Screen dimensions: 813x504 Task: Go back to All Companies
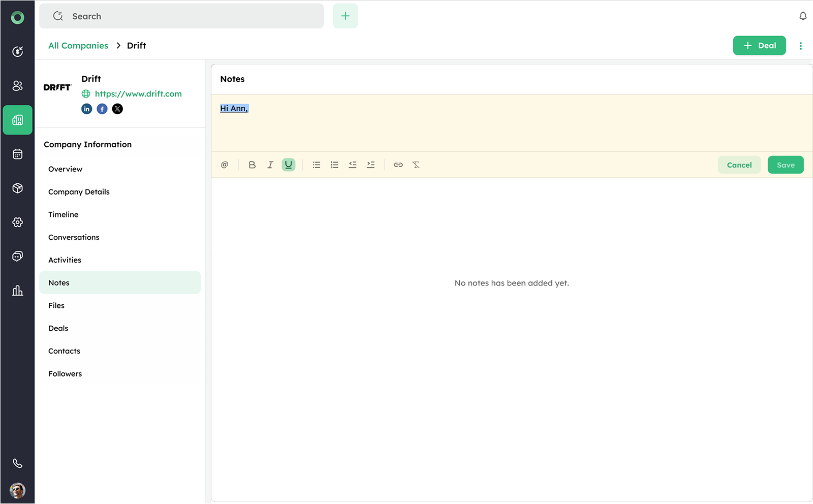click(78, 46)
